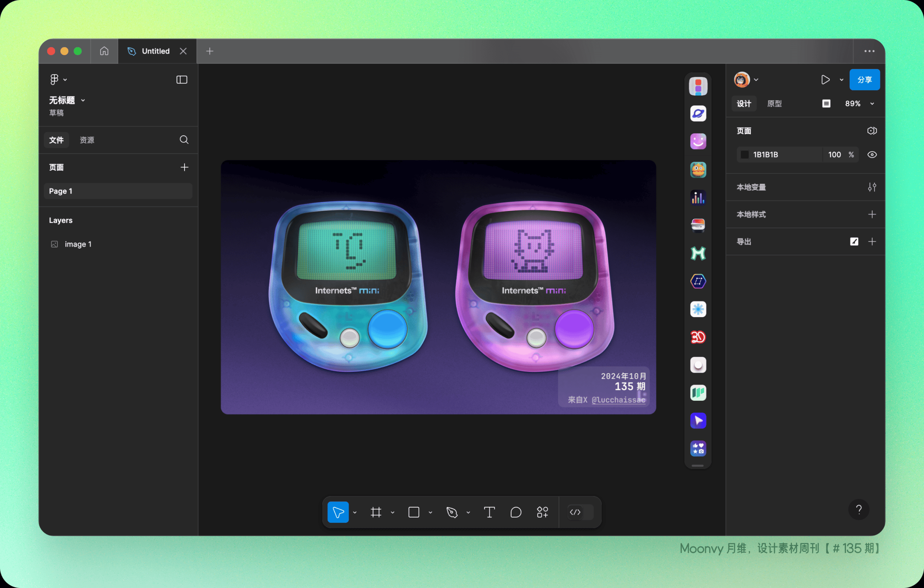This screenshot has width=924, height=588.
Task: Go to the Home tab icon
Action: point(104,51)
